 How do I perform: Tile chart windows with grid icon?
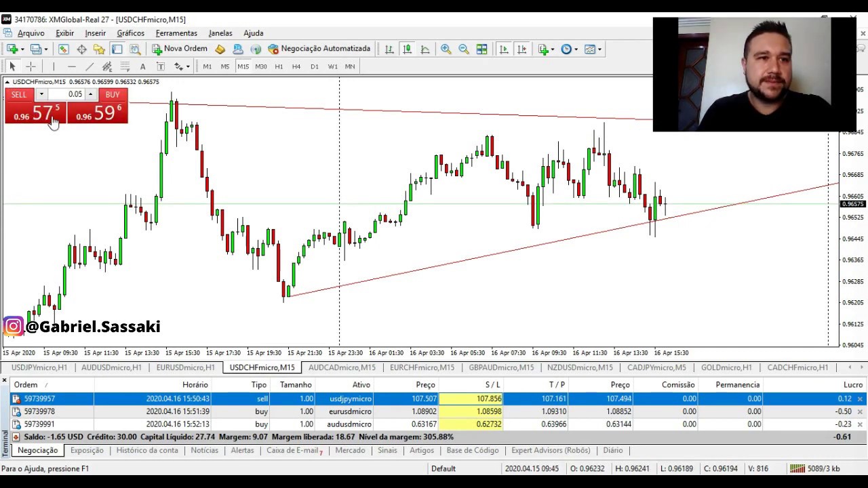pos(481,49)
